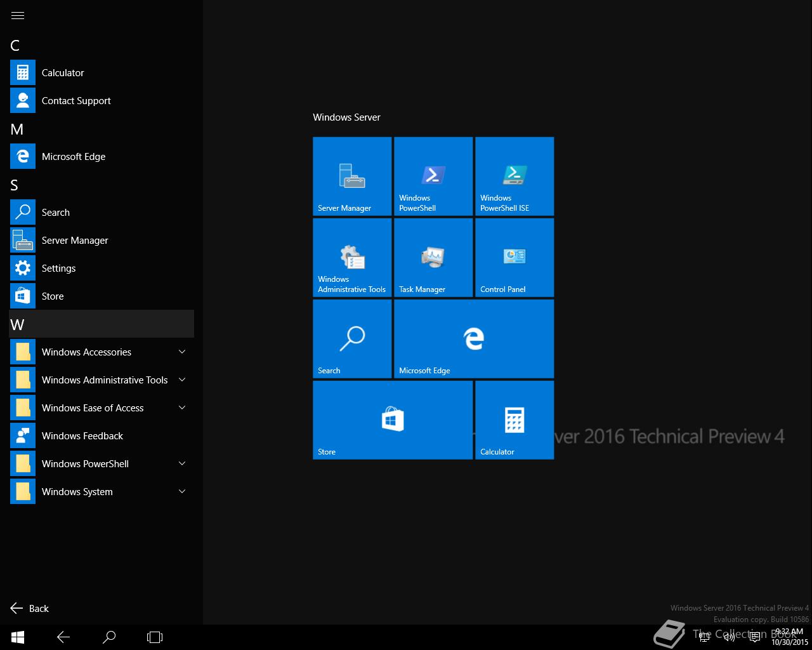Image resolution: width=812 pixels, height=650 pixels.
Task: Open Task View on the taskbar
Action: [x=155, y=637]
